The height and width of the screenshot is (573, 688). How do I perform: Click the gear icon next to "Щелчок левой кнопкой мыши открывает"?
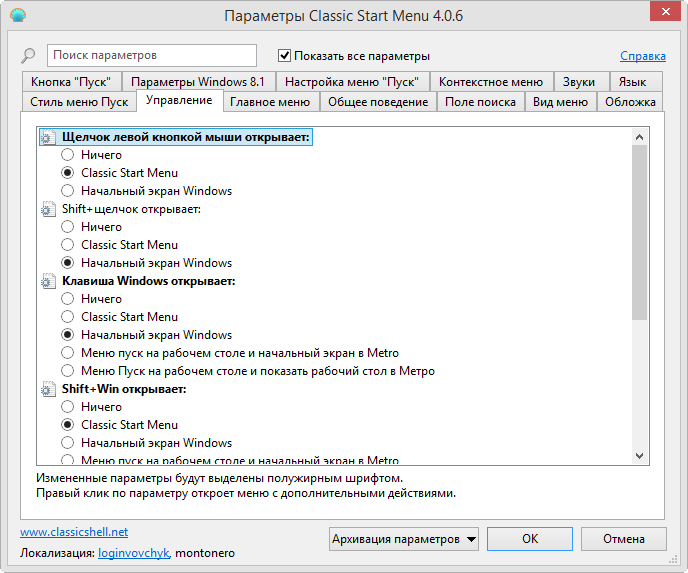47,138
